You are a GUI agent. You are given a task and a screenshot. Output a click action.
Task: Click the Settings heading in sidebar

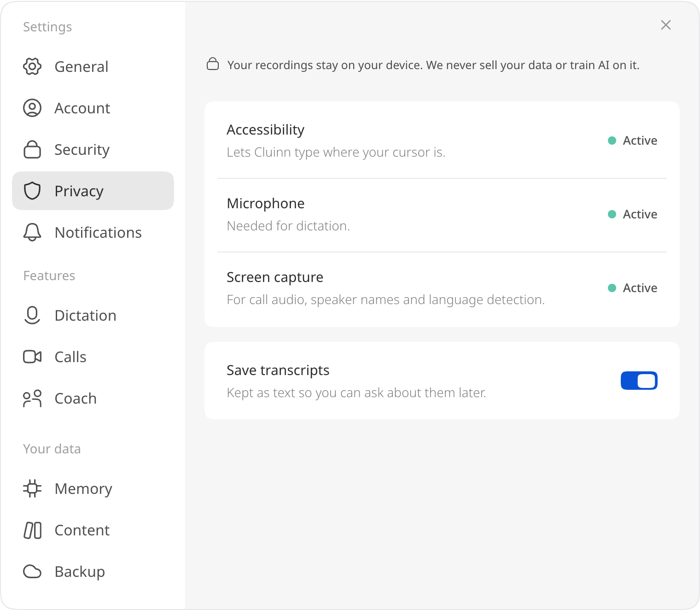coord(47,27)
